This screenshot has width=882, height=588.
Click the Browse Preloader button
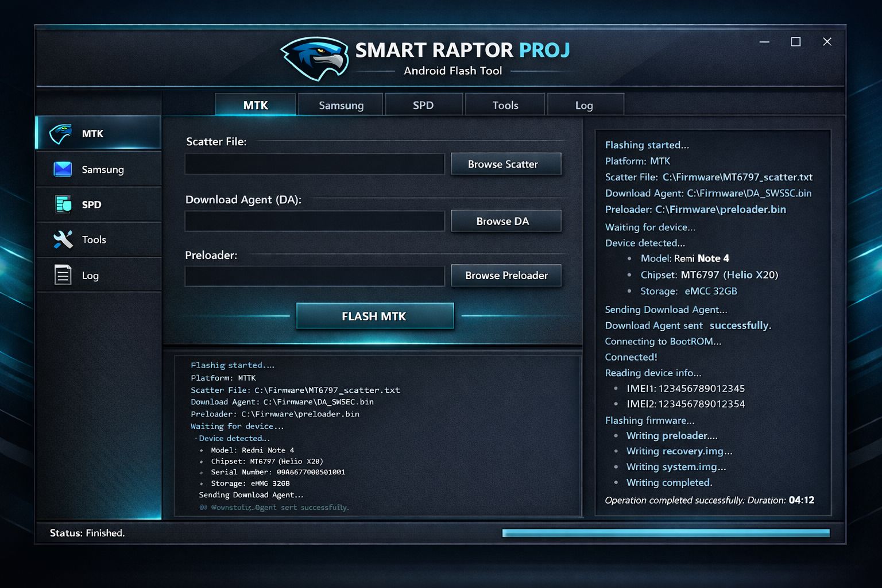point(506,275)
